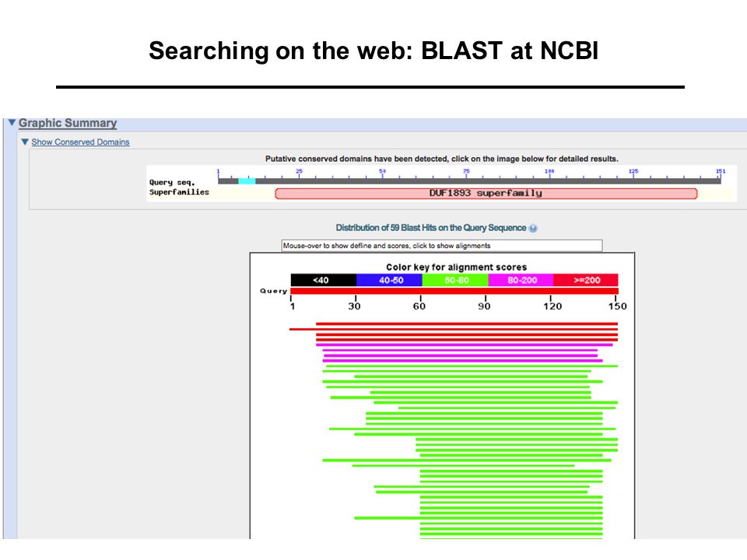Click the 'Query seq.' label
Screen dimensions: 747x560
[x=173, y=182]
